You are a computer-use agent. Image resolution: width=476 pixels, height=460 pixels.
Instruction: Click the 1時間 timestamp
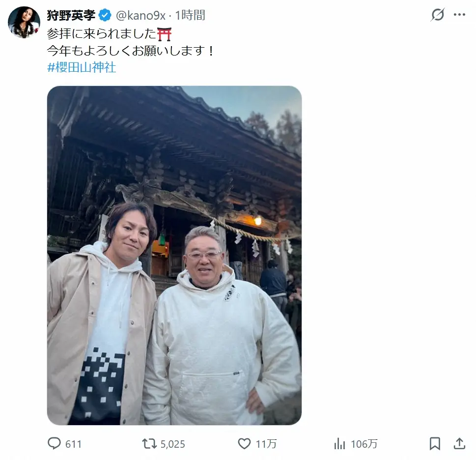tap(190, 15)
